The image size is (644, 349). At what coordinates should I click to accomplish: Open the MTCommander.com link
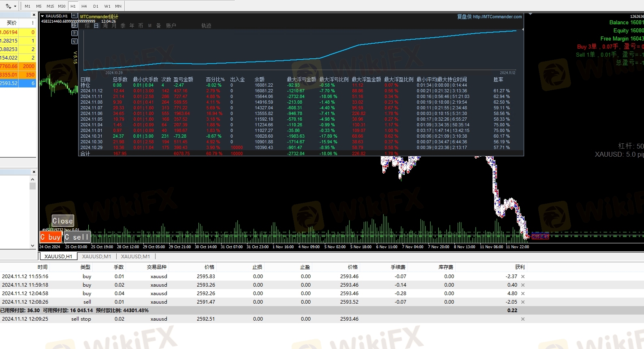point(497,17)
